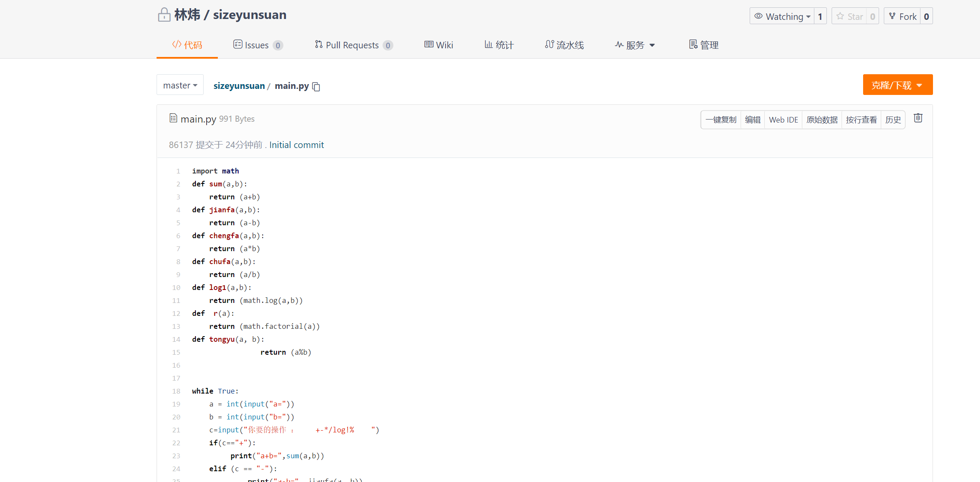Screen dimensions: 980x482
Task: Open the 统计 statistics tab
Action: click(x=499, y=45)
